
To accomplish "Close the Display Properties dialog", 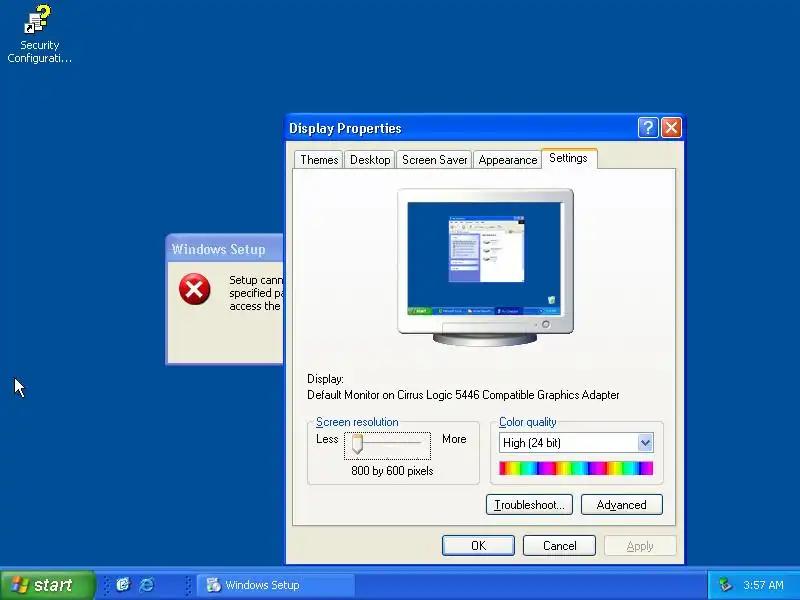I will [671, 128].
